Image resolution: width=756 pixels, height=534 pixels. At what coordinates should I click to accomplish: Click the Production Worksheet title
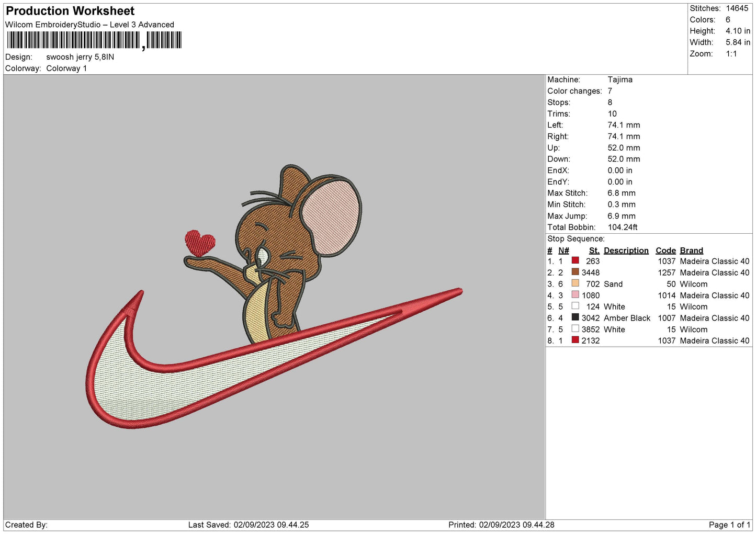click(x=70, y=11)
